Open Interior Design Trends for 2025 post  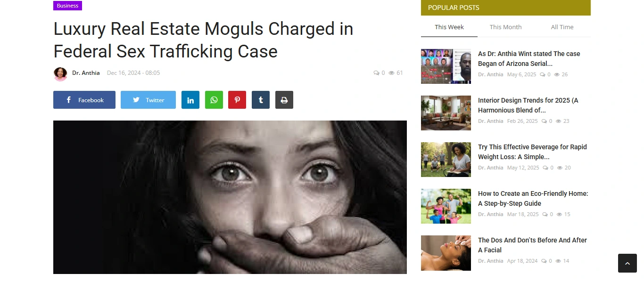(x=528, y=105)
